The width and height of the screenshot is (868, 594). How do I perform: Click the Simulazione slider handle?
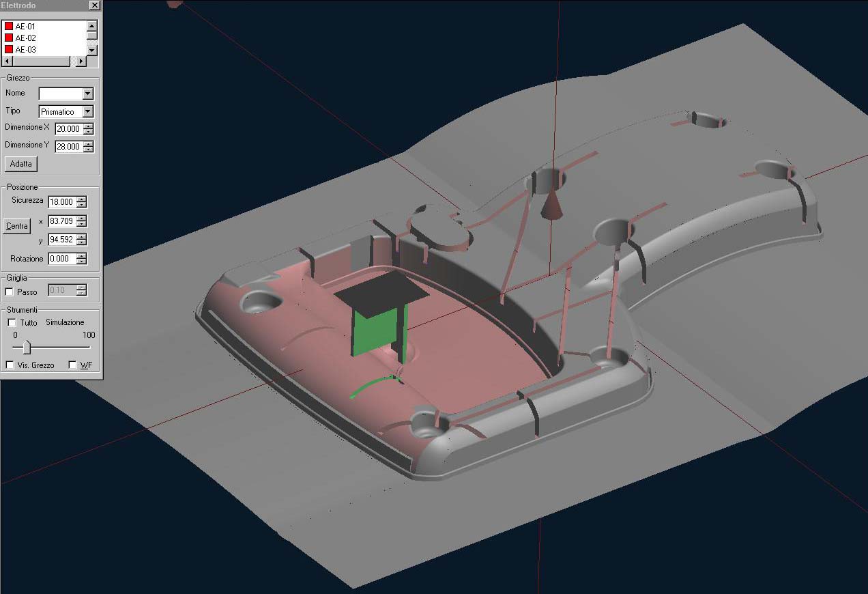pyautogui.click(x=27, y=348)
